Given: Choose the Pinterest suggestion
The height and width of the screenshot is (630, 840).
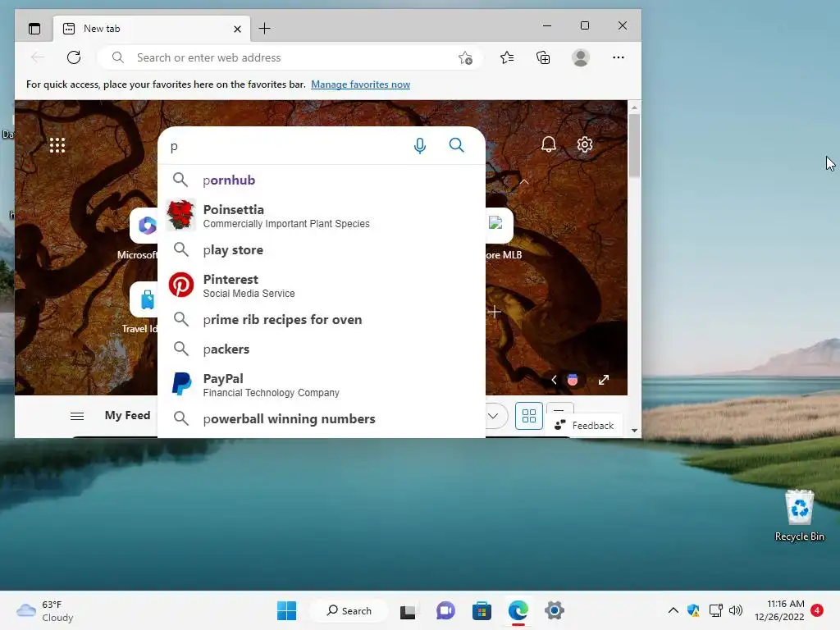Looking at the screenshot, I should pyautogui.click(x=322, y=285).
